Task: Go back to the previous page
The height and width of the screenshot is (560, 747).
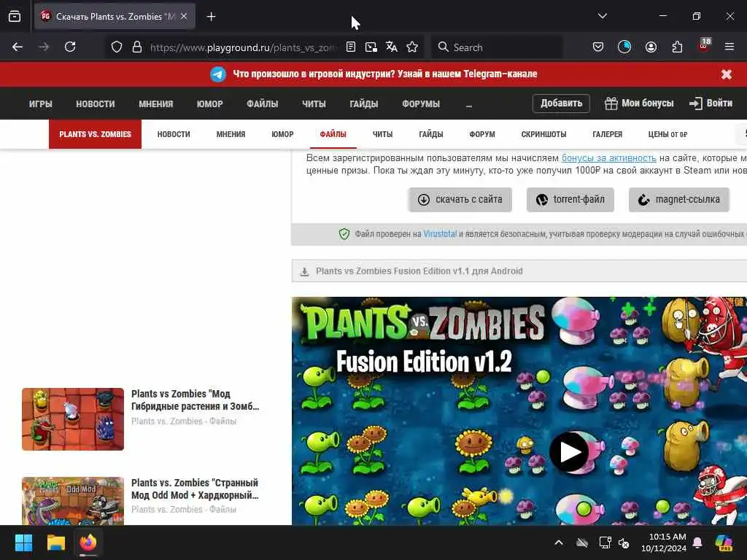Action: click(x=18, y=47)
